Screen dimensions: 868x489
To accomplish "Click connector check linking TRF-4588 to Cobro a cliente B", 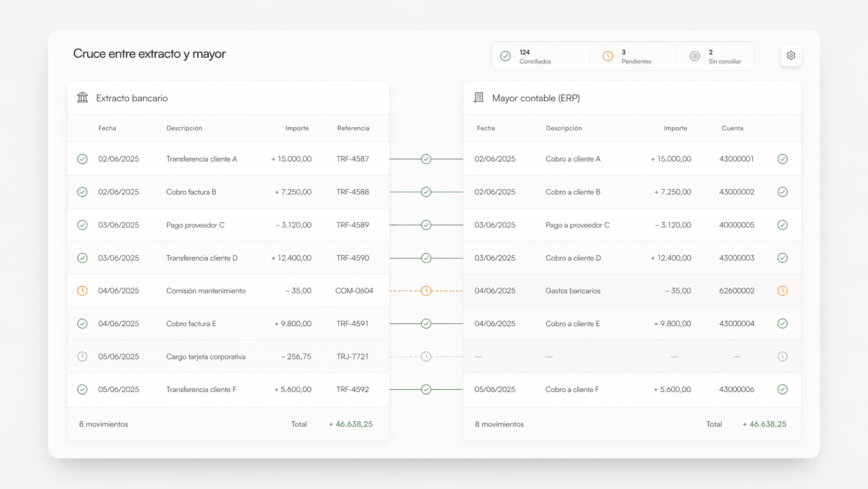I will (426, 192).
